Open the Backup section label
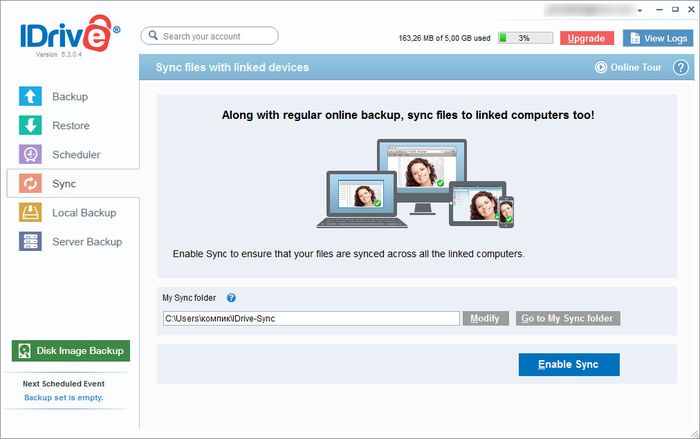This screenshot has width=700, height=439. coord(70,97)
